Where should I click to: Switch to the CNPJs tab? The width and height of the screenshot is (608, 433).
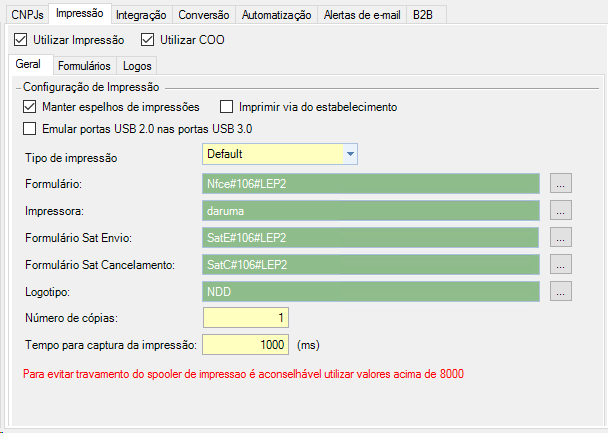pos(27,14)
